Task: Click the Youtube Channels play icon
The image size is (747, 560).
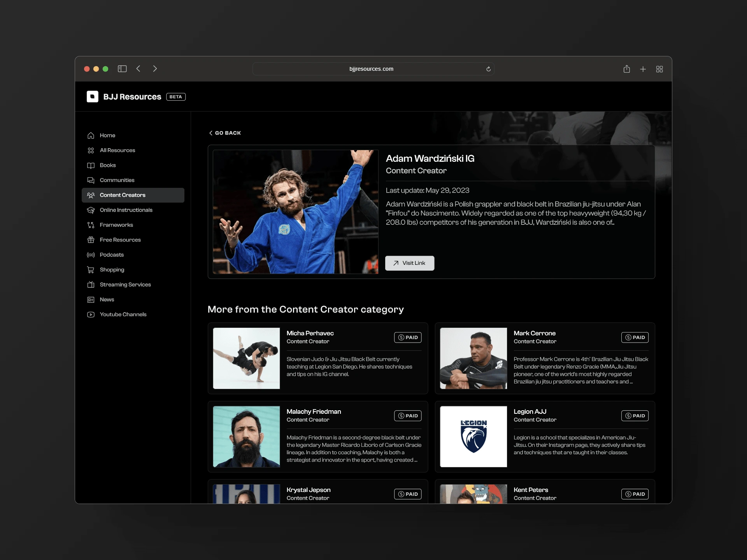Action: pyautogui.click(x=91, y=315)
